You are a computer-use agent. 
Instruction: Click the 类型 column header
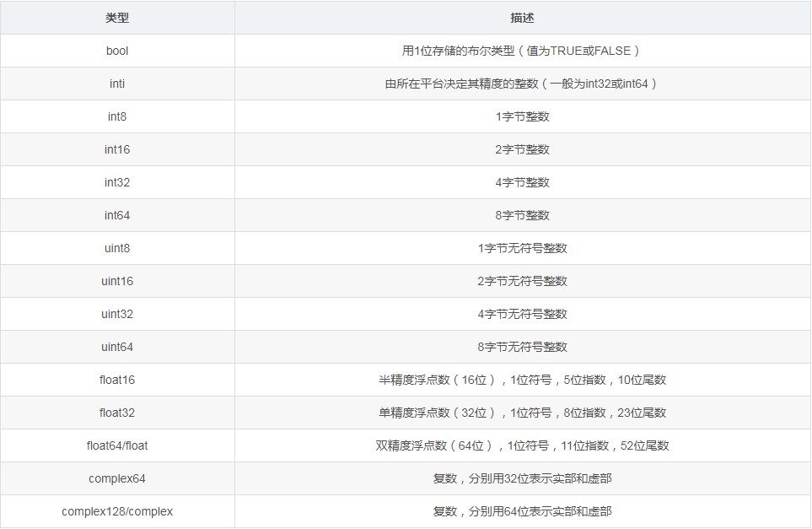(x=117, y=18)
